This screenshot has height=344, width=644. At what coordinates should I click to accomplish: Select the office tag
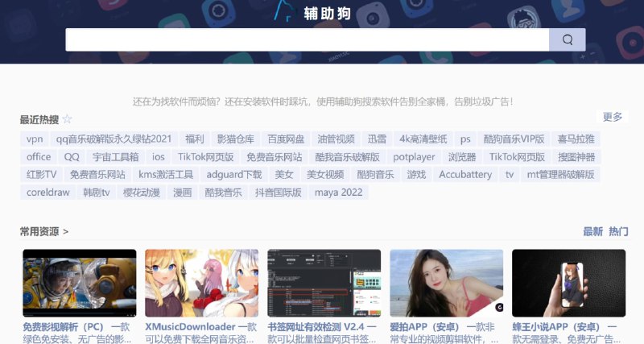click(39, 156)
